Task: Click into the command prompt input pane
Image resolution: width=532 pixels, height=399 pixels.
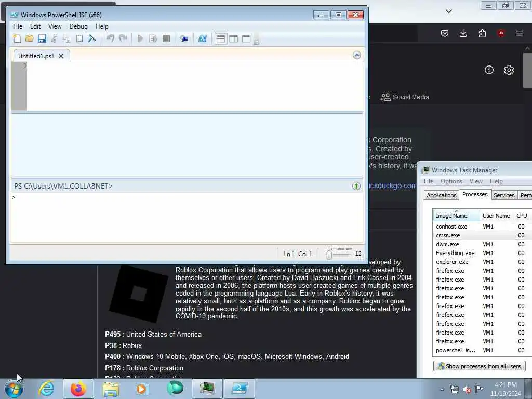Action: point(187,217)
